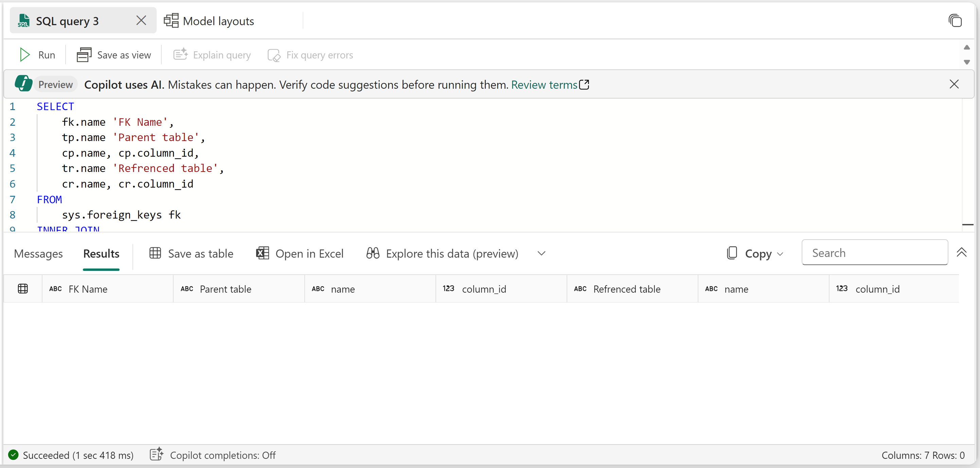
Task: Click the Save as table icon
Action: click(x=156, y=253)
